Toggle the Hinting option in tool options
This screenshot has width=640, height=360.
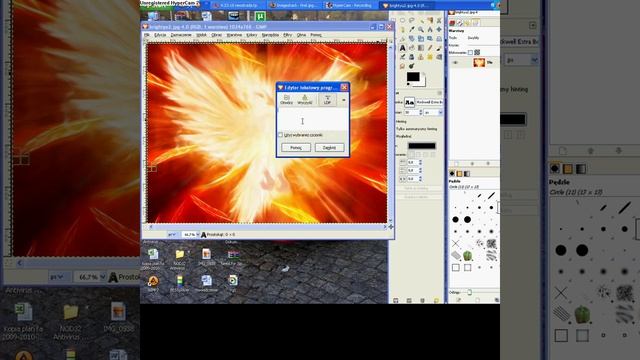pyautogui.click(x=401, y=122)
